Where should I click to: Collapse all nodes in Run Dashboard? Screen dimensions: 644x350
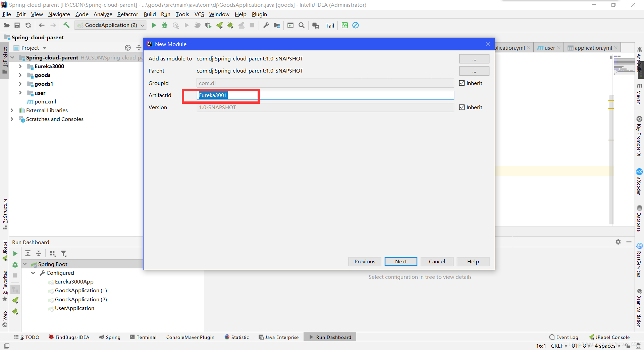[x=39, y=254]
